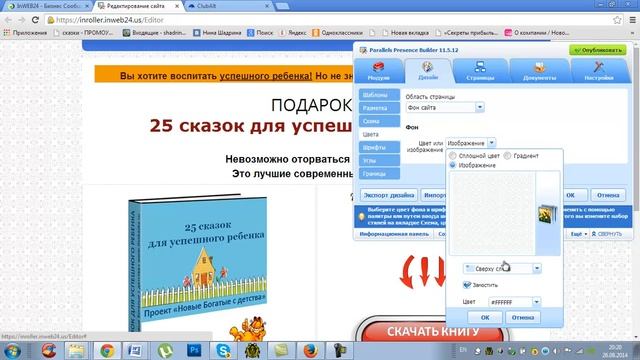Open the Модули tab with red brick icon
This screenshot has width=640, height=360.
pos(378,70)
